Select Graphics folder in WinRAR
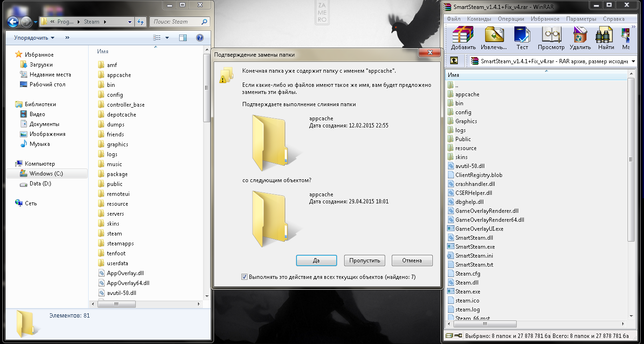Image resolution: width=644 pixels, height=344 pixels. point(466,121)
